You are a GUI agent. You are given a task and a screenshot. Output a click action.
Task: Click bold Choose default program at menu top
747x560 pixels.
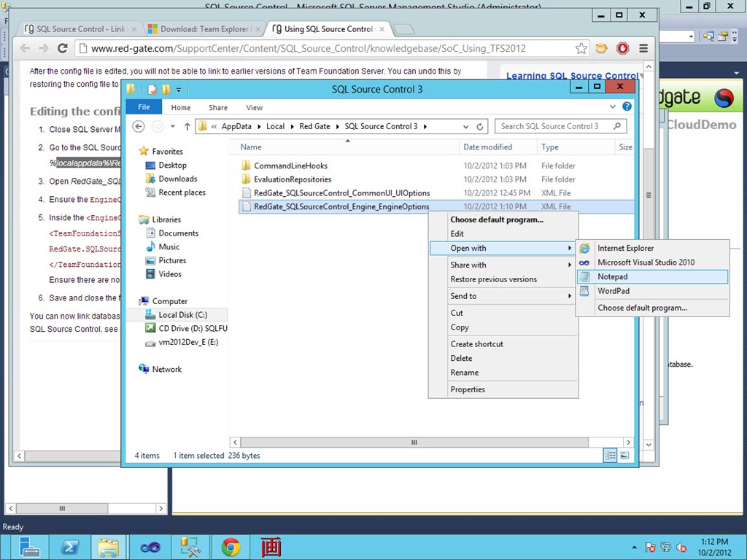[503, 219]
